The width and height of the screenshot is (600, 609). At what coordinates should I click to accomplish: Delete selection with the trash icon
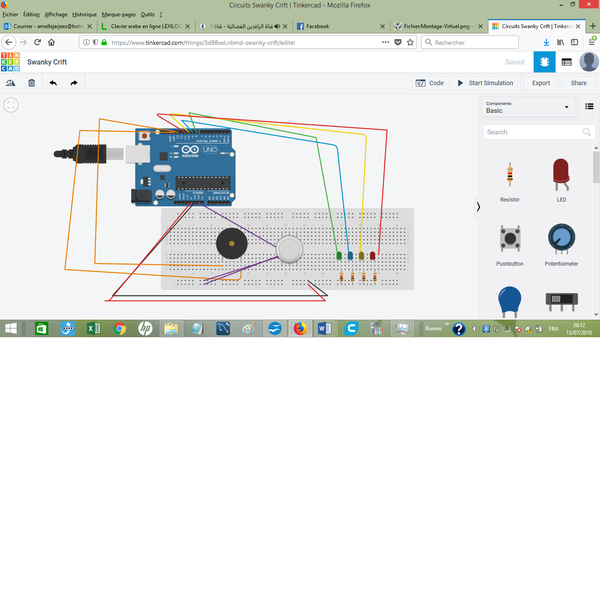tap(31, 83)
